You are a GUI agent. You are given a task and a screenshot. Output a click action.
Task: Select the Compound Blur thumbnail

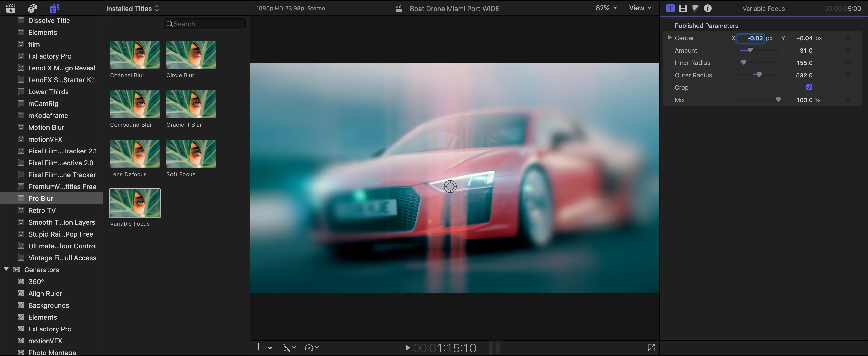coord(135,104)
